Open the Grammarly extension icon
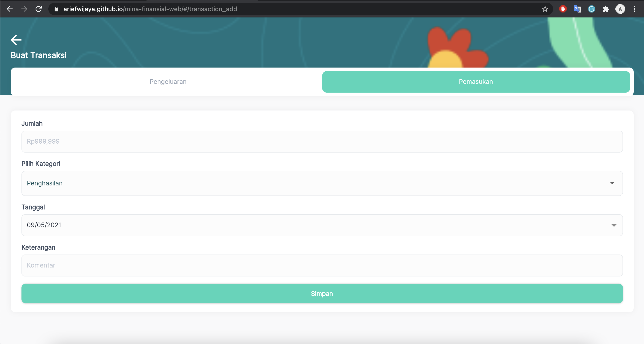The image size is (644, 344). pyautogui.click(x=591, y=9)
